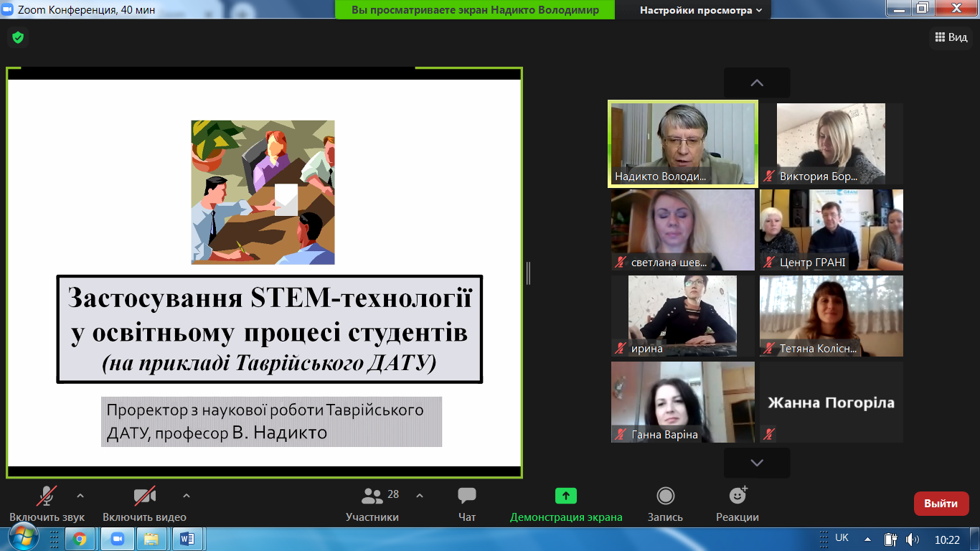The image size is (980, 551).
Task: Click the meeting clipart image on slide
Action: (263, 192)
